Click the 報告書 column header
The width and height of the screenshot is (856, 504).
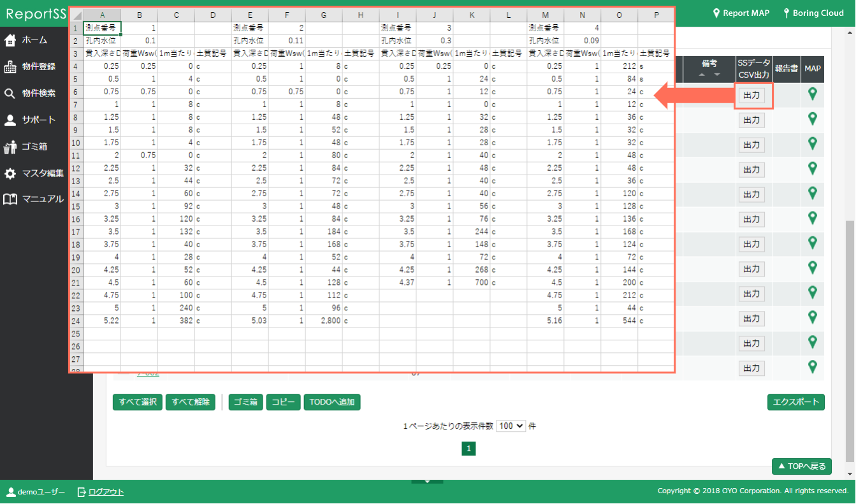tap(787, 69)
